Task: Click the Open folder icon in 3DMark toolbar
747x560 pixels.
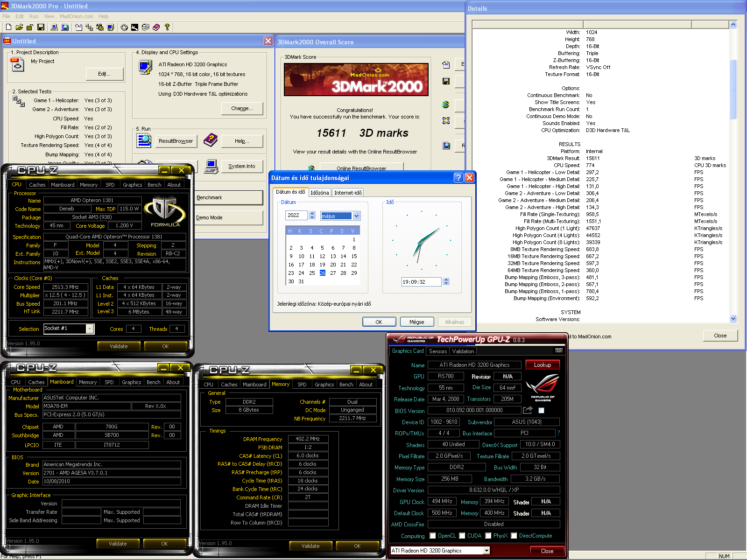Action: (19, 28)
